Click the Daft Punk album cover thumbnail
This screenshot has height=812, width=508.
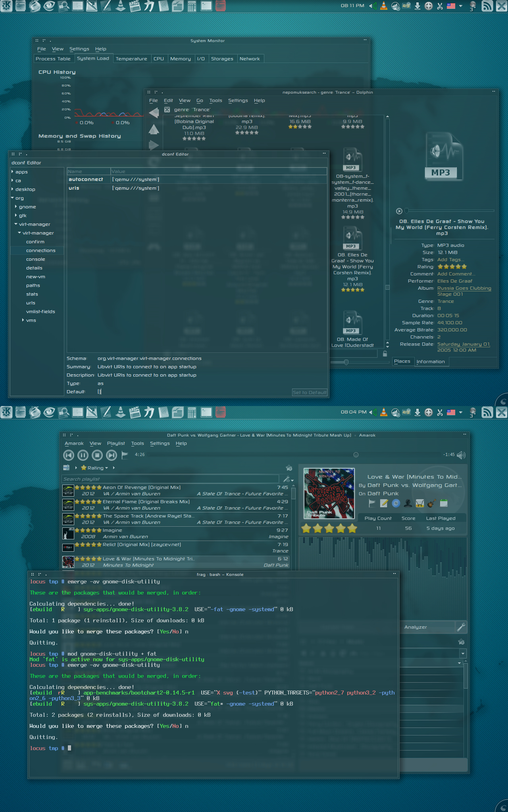coord(329,493)
